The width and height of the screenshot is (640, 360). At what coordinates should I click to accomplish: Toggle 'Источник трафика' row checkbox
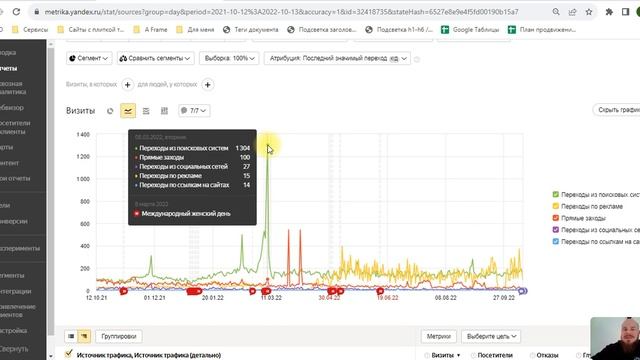coord(69,353)
